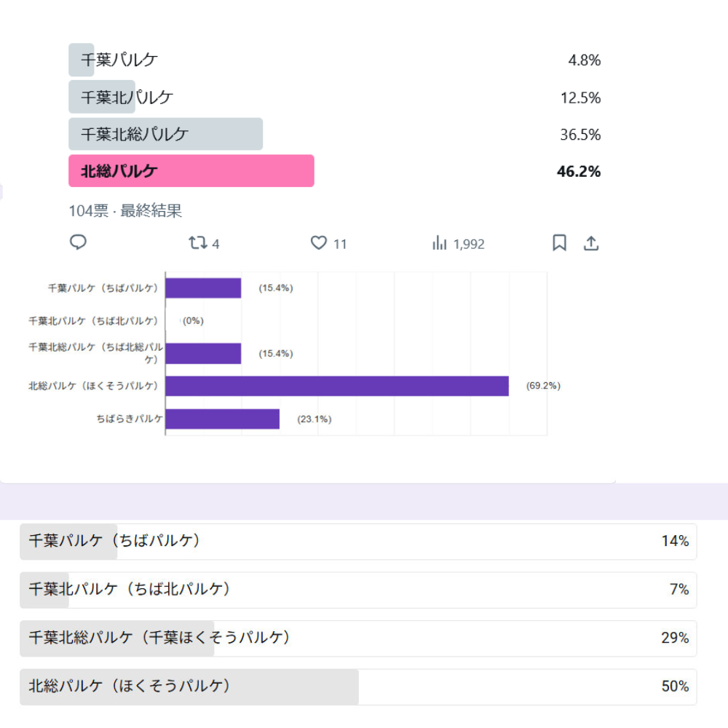The width and height of the screenshot is (728, 728).
Task: Select the 千葉北総パルケ 36.5% poll bar
Action: click(x=166, y=134)
